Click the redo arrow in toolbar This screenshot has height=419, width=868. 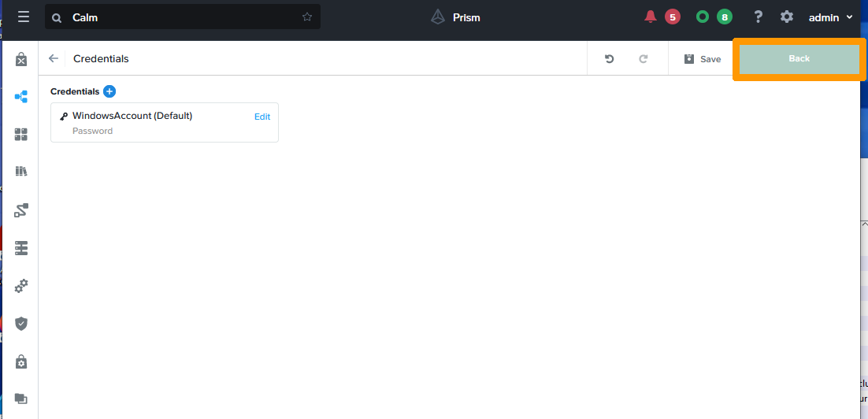643,59
